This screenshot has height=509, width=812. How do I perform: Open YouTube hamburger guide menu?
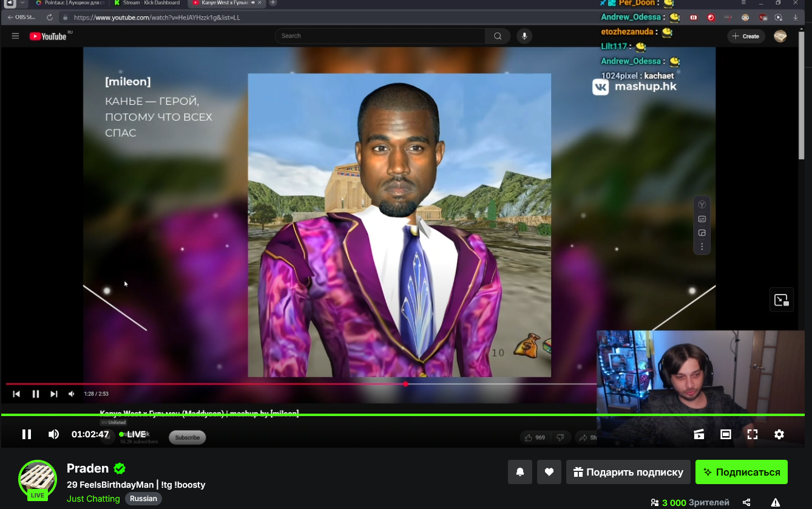[15, 36]
